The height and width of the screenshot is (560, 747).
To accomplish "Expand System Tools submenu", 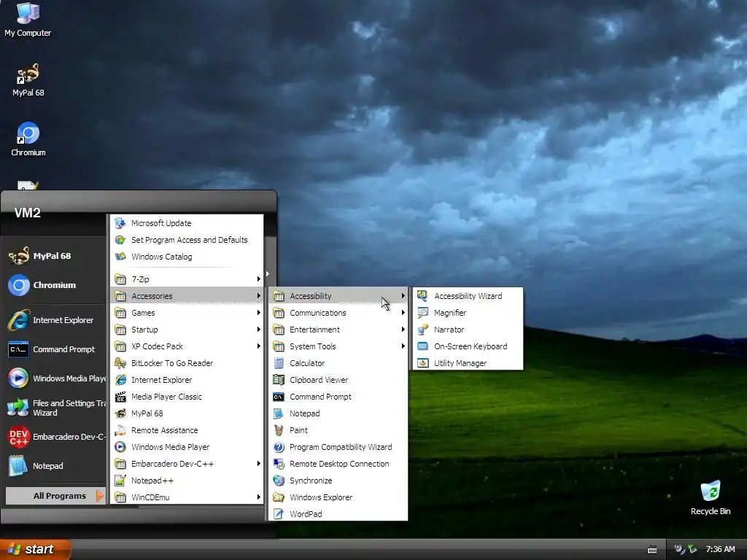I will tap(338, 346).
